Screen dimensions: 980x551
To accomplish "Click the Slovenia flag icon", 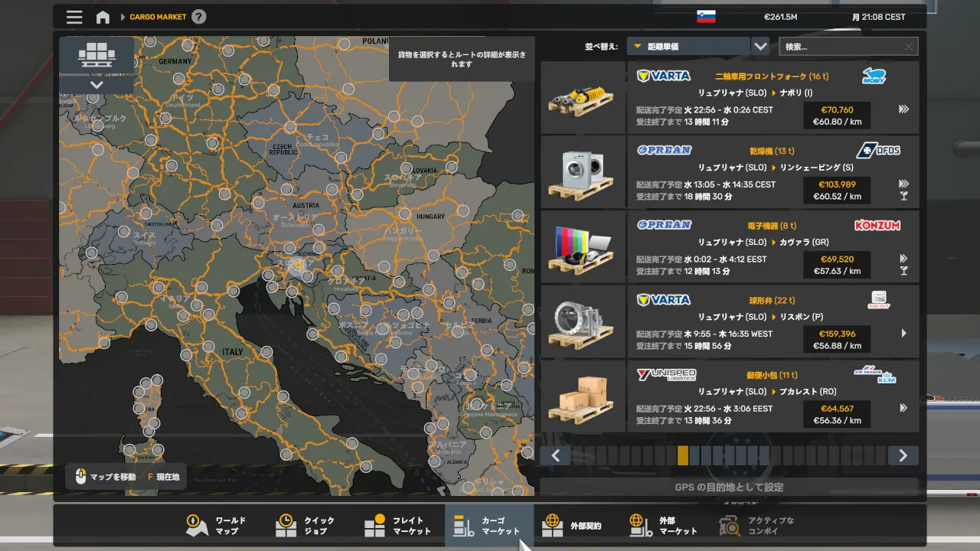I will tap(705, 17).
